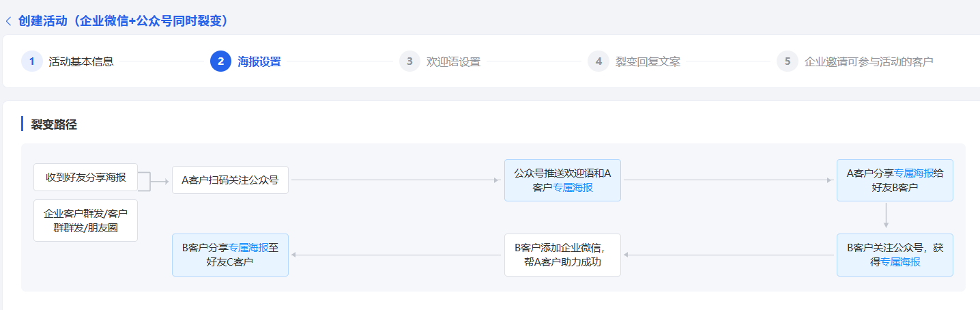Click the back arrow beside 创建活动

pos(8,21)
